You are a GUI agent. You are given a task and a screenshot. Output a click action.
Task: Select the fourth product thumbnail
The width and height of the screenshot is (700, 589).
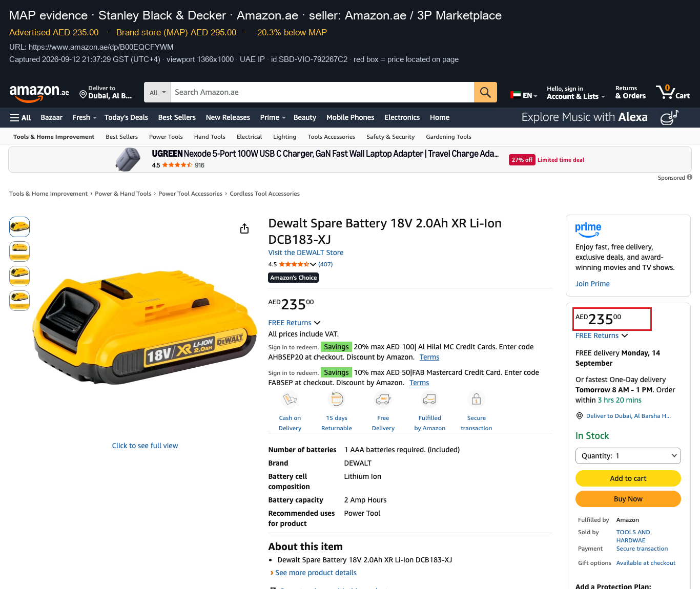[19, 300]
